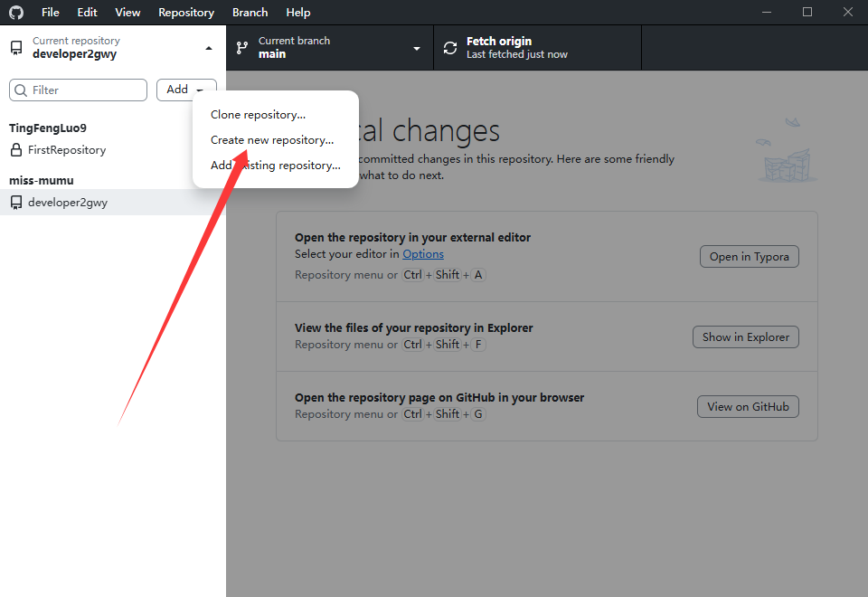Image resolution: width=868 pixels, height=597 pixels.
Task: Click the repo icon beside developer2gwy in list
Action: 16,203
